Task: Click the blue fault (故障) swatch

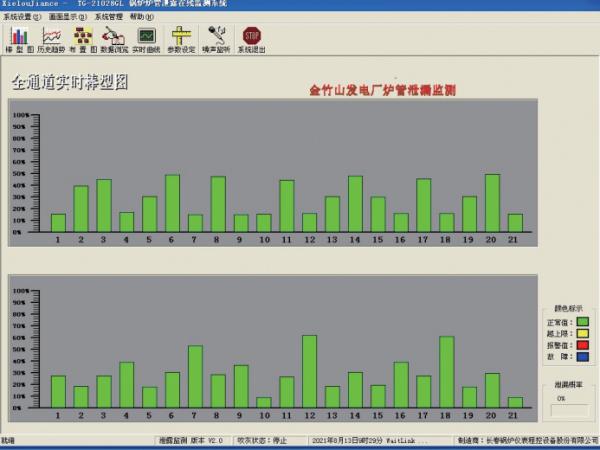Action: tap(583, 356)
